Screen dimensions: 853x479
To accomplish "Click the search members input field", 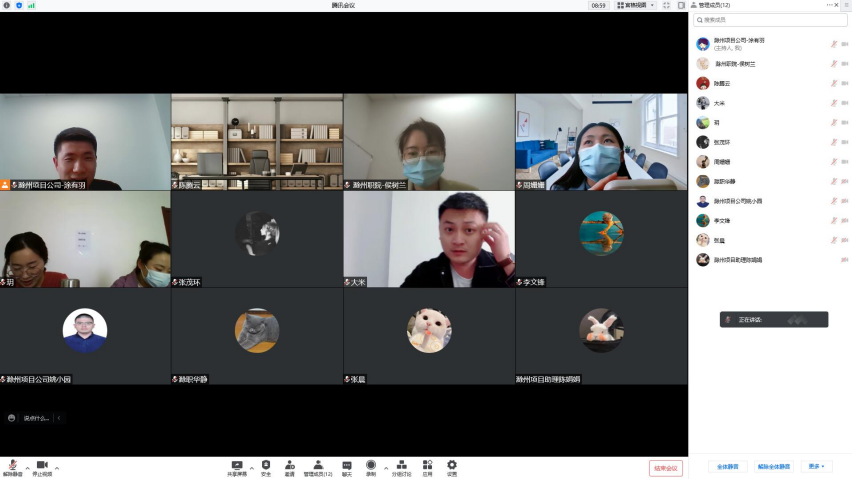I will point(770,19).
